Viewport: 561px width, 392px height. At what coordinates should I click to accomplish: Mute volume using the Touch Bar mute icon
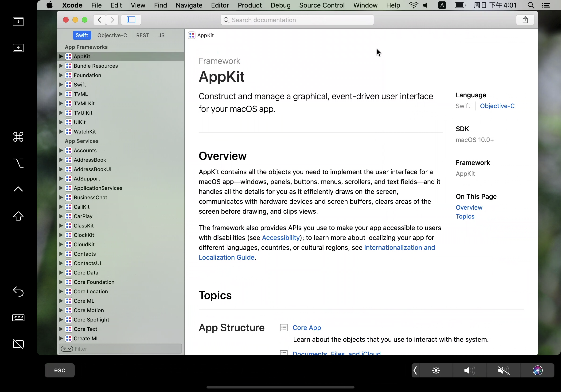pyautogui.click(x=504, y=370)
